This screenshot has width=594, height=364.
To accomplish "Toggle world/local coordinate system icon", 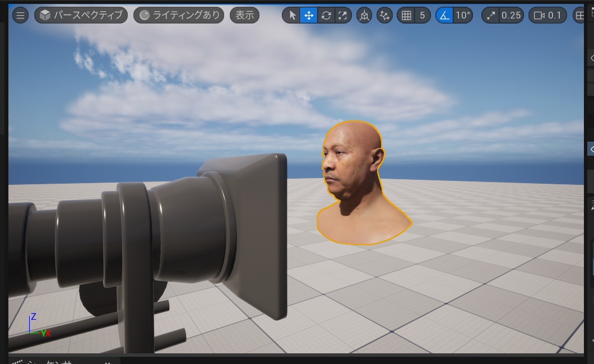I will point(364,15).
